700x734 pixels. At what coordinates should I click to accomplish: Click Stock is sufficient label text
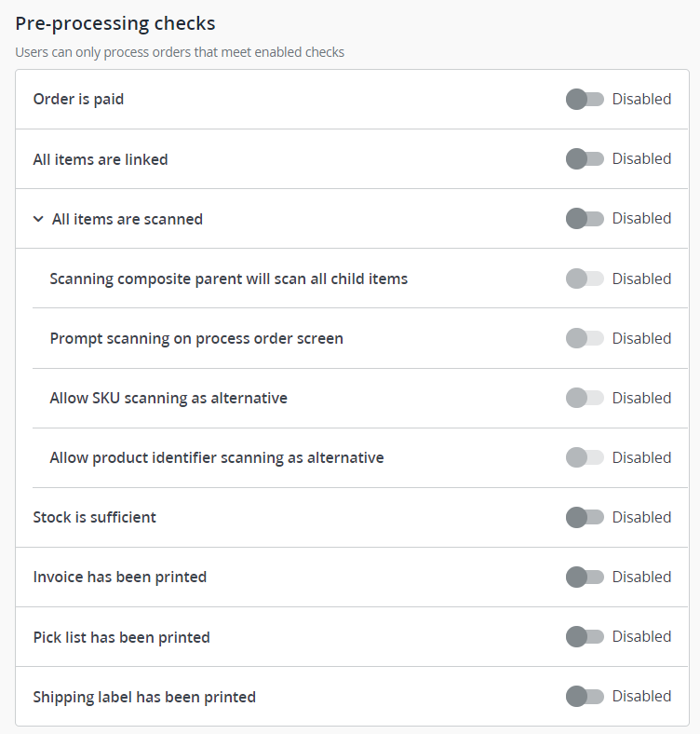pos(94,517)
